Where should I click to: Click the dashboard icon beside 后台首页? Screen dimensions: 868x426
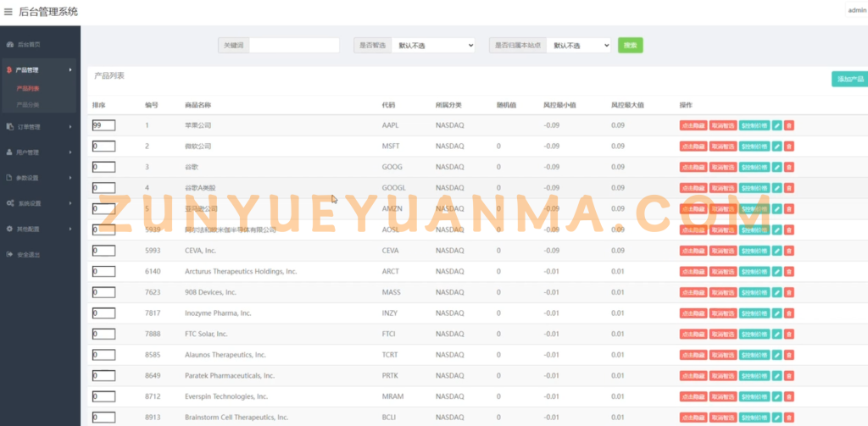[x=9, y=44]
